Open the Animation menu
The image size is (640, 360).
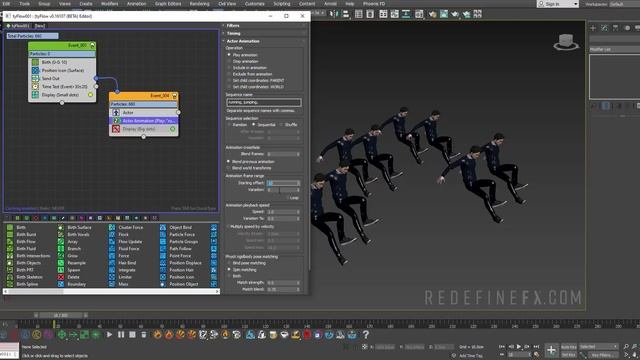[x=136, y=4]
